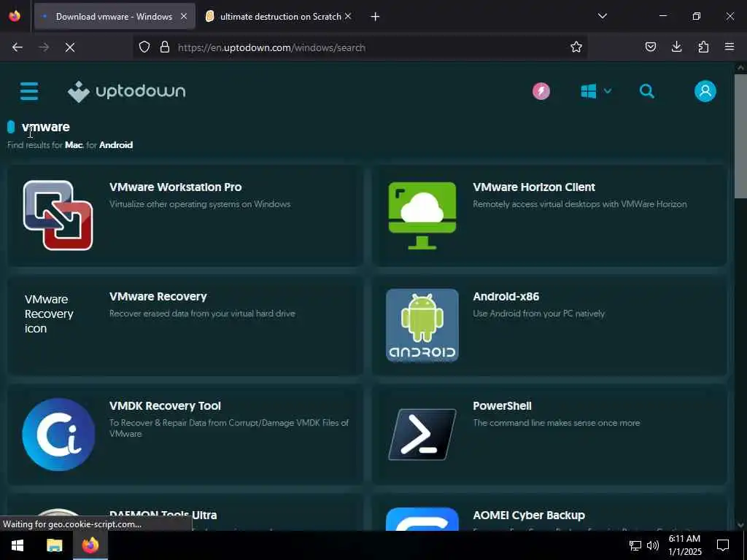747x560 pixels.
Task: Open the network status tray icon
Action: pyautogui.click(x=635, y=545)
